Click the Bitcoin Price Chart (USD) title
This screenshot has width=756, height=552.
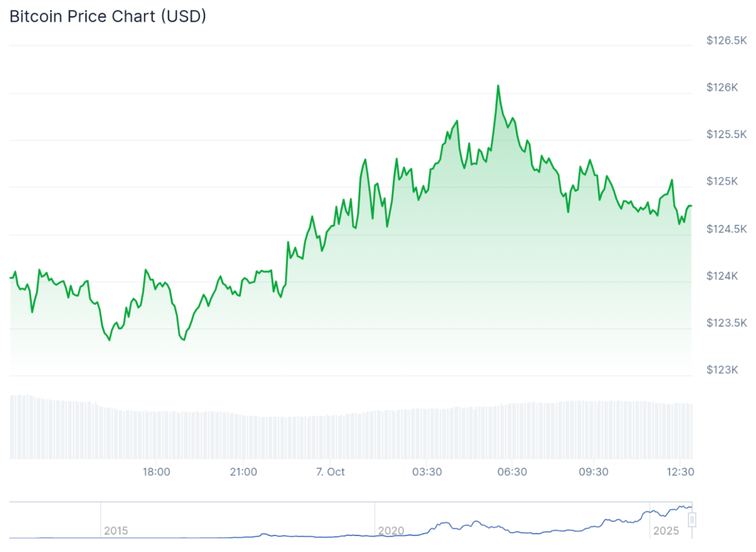tap(108, 17)
